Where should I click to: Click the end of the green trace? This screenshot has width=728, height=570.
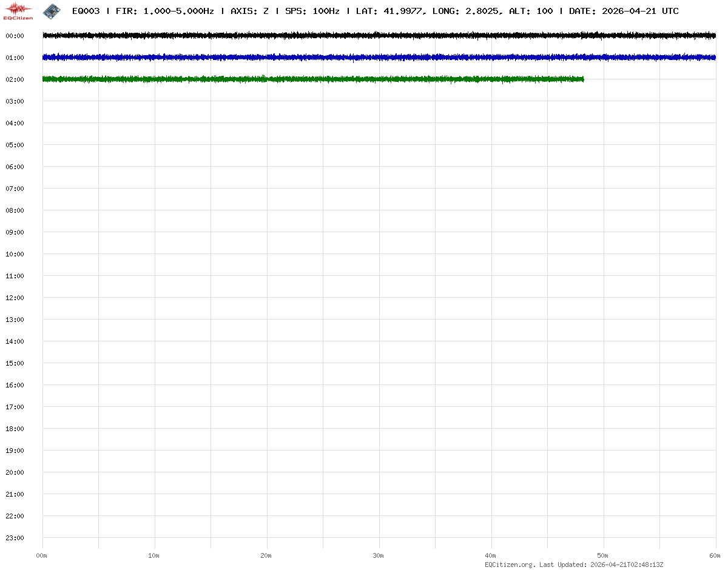(582, 79)
